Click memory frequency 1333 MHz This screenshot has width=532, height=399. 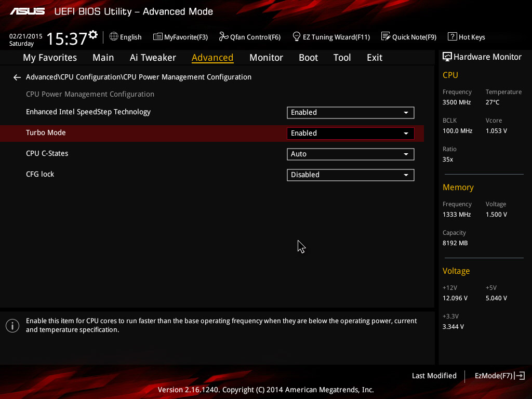(x=457, y=215)
